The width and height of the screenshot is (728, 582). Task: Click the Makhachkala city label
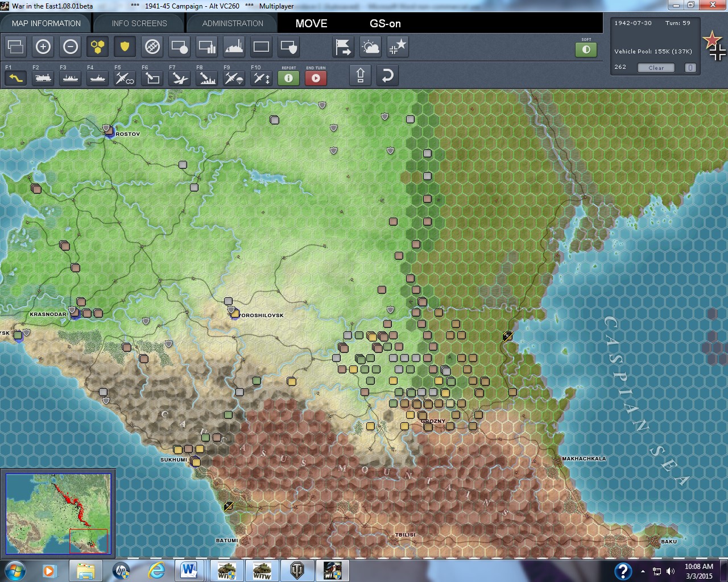584,459
